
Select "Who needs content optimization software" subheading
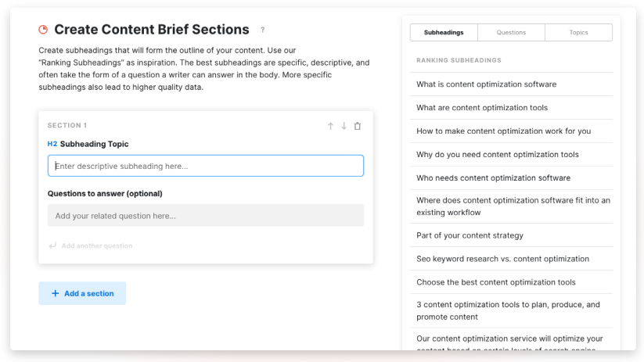coord(493,178)
